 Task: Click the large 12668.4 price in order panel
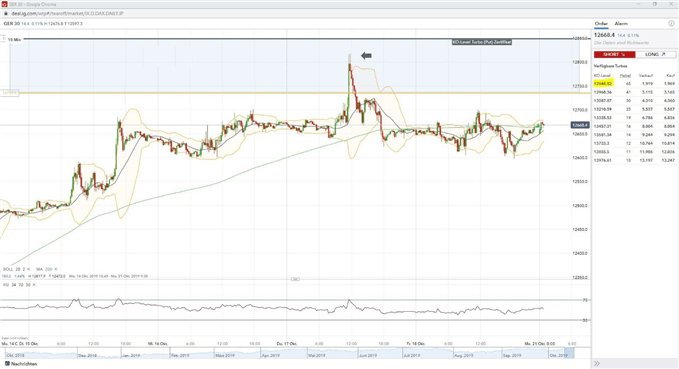(604, 35)
